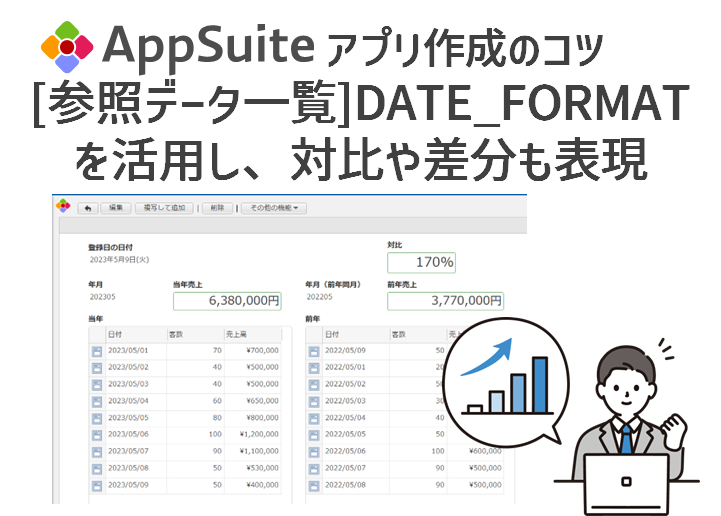Open detail icon for the 2022/05/05 row
Image resolution: width=721 pixels, height=516 pixels.
click(314, 435)
